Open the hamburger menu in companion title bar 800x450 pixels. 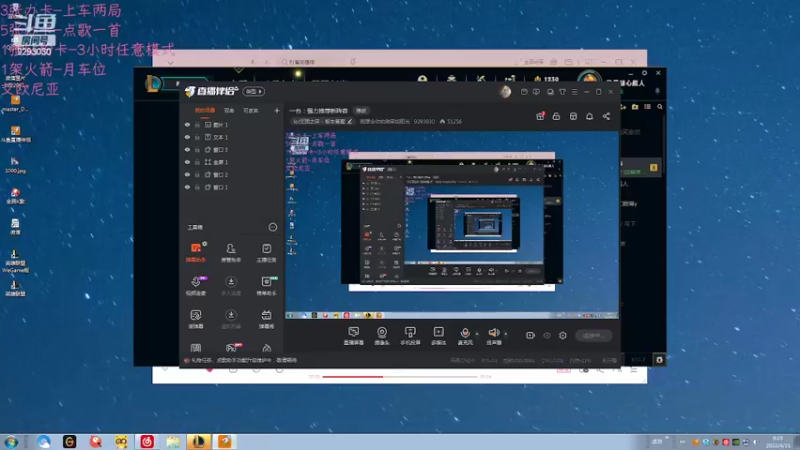point(574,92)
